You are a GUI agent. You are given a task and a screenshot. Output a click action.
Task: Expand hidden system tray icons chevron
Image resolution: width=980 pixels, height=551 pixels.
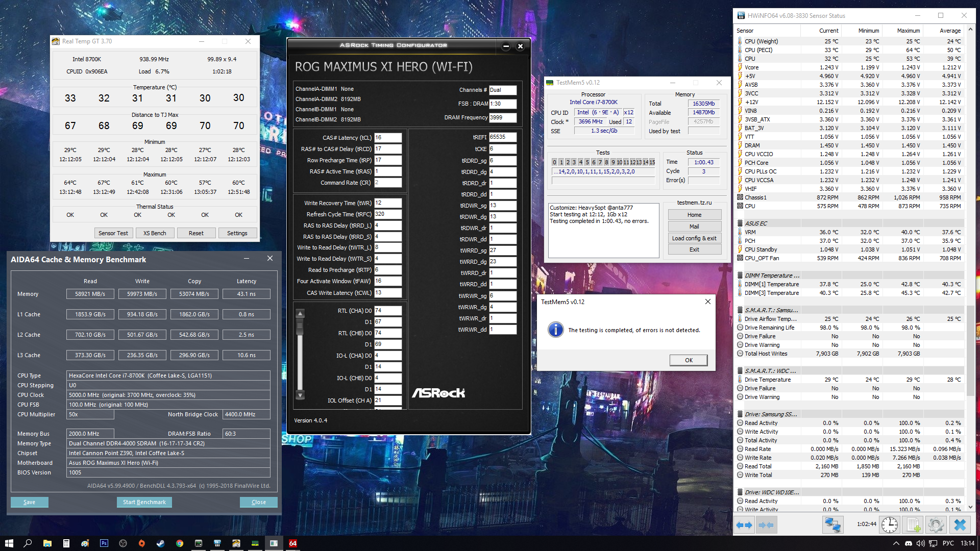pos(896,543)
